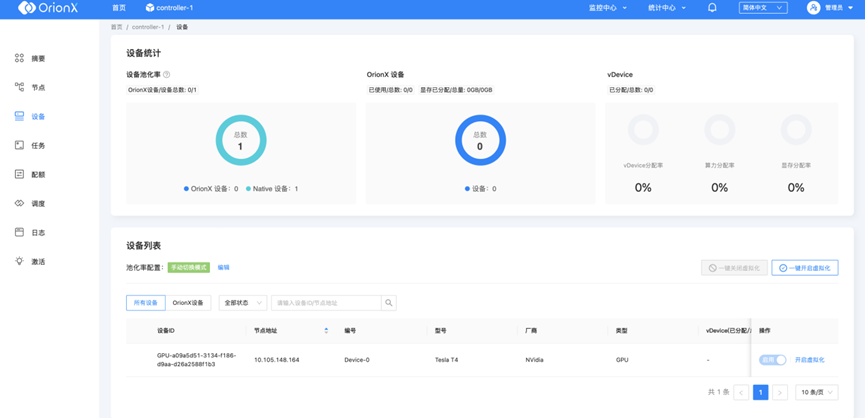
Task: Open the 10 条/页 page size dropdown
Action: (x=817, y=393)
